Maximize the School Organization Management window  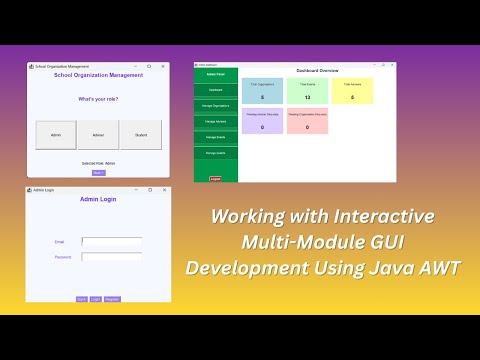coord(149,66)
